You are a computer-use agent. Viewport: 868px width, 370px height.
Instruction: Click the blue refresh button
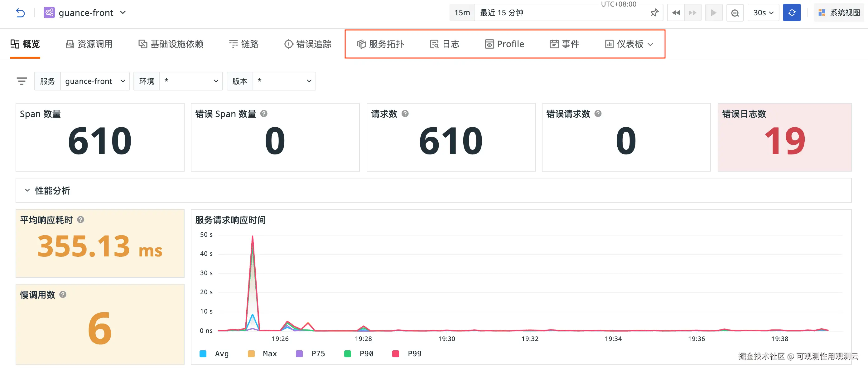pos(792,13)
